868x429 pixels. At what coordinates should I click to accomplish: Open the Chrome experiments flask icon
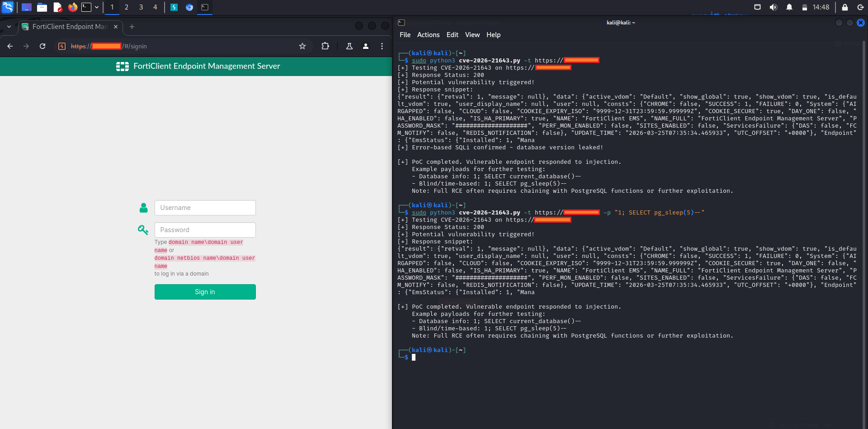tap(349, 46)
